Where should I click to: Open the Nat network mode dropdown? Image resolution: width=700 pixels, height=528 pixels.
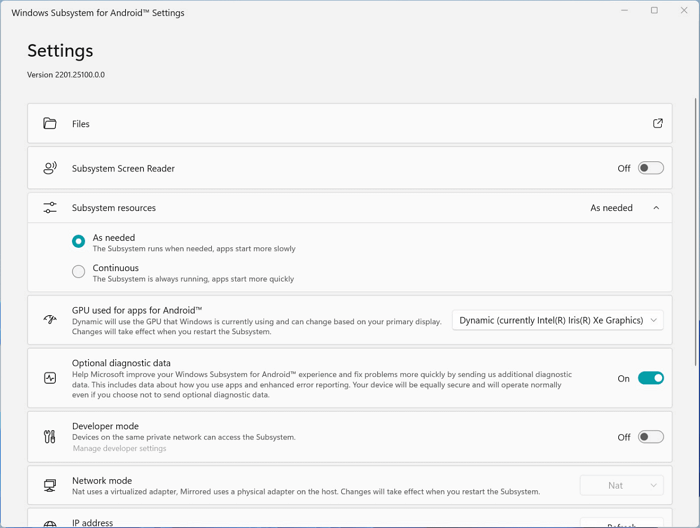[621, 485]
